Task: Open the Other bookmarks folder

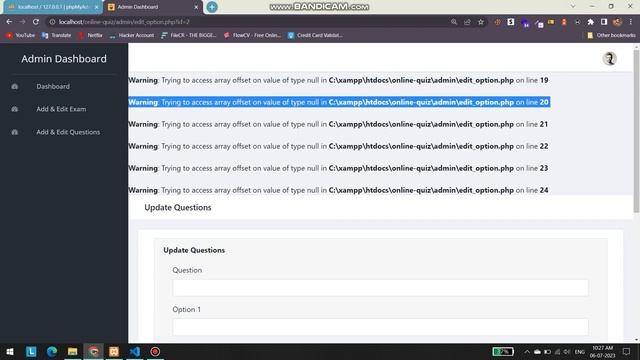Action: coord(611,36)
